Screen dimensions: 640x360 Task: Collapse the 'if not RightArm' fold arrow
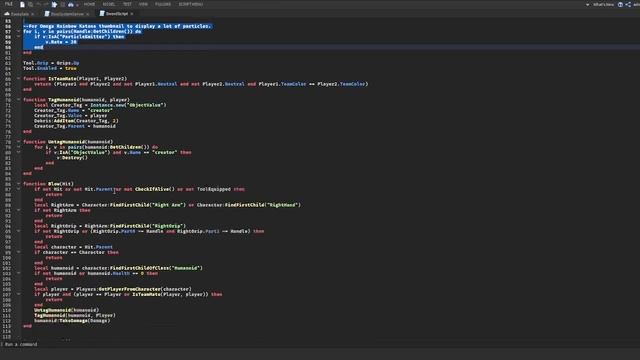18,210
